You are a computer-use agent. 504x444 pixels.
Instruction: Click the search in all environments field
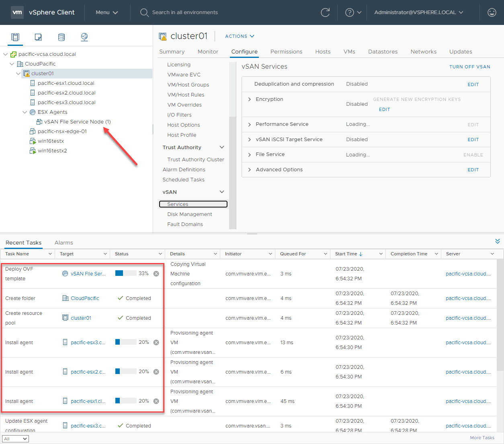click(x=185, y=12)
